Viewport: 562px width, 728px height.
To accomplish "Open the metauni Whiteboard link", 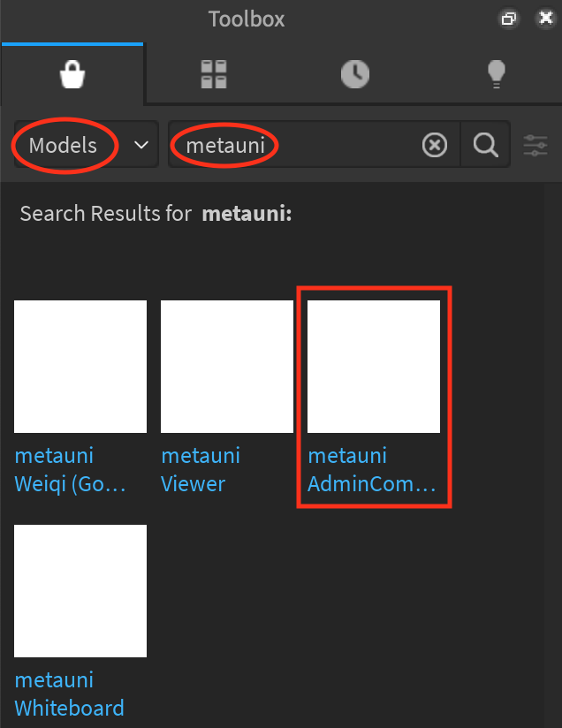I will click(x=69, y=694).
